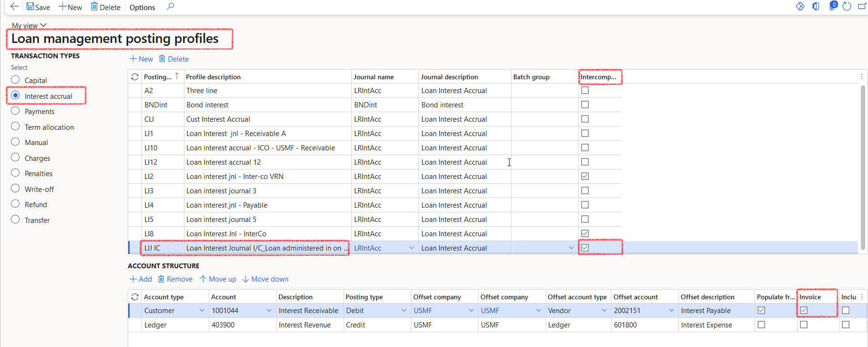The width and height of the screenshot is (868, 347).
Task: Open Account dropdown for 1001044
Action: point(270,310)
